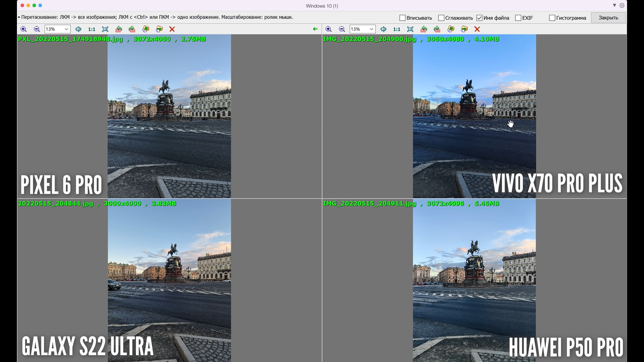Click zoom out icon in right toolbar

click(342, 29)
